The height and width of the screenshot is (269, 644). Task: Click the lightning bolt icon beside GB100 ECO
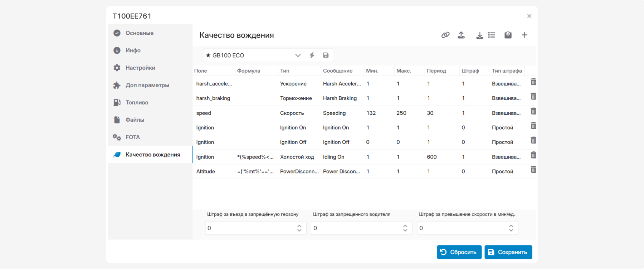click(x=312, y=55)
